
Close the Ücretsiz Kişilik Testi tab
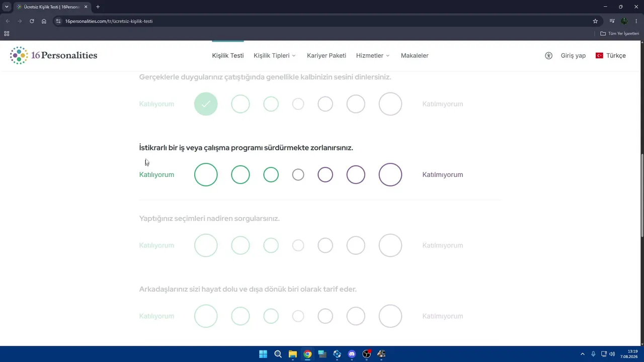point(86,7)
